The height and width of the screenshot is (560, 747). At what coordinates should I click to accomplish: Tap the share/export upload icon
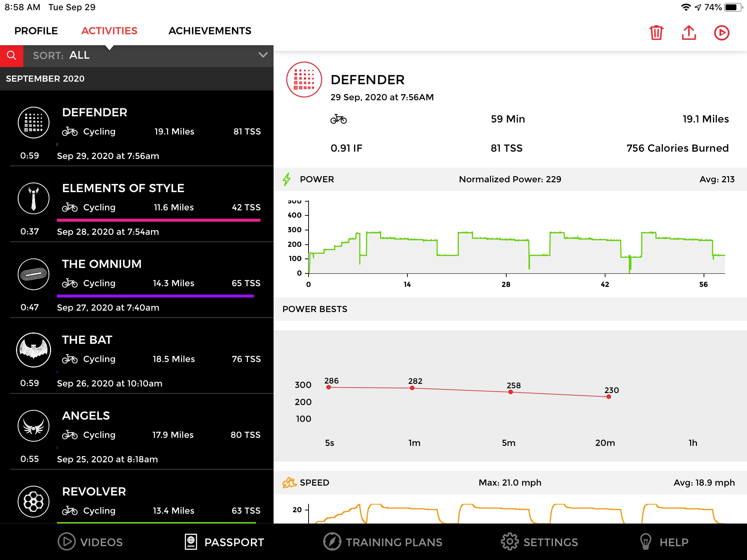(689, 33)
